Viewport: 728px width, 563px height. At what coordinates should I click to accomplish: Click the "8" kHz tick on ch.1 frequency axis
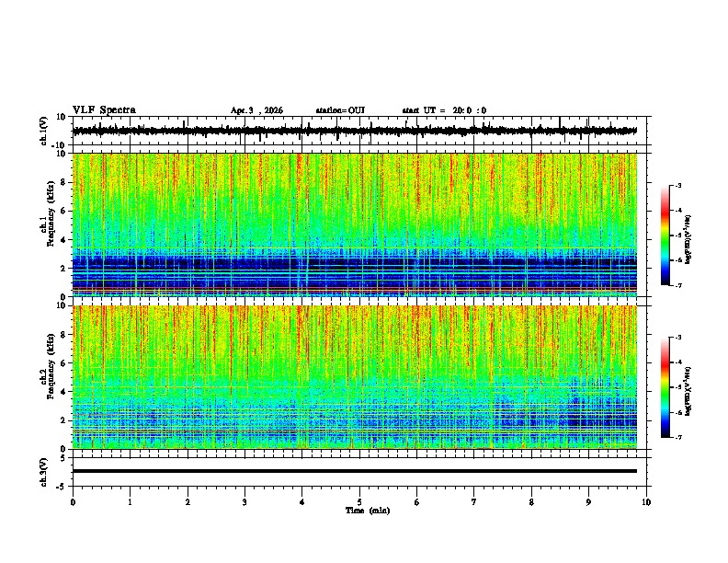point(63,182)
